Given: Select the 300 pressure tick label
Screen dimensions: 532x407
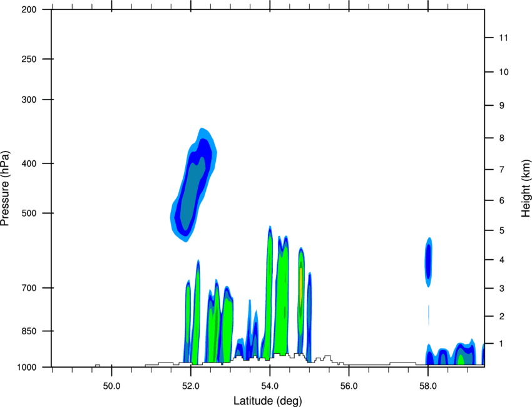Looking at the screenshot, I should point(29,100).
